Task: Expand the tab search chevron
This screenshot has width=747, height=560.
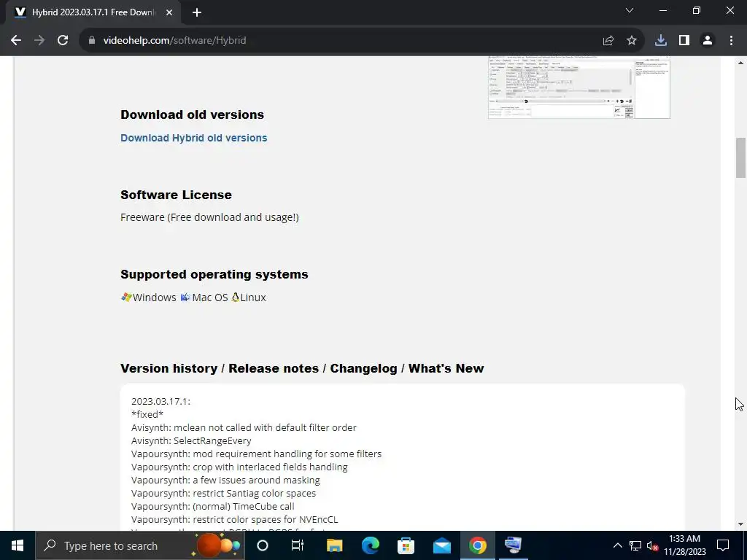Action: 630,10
